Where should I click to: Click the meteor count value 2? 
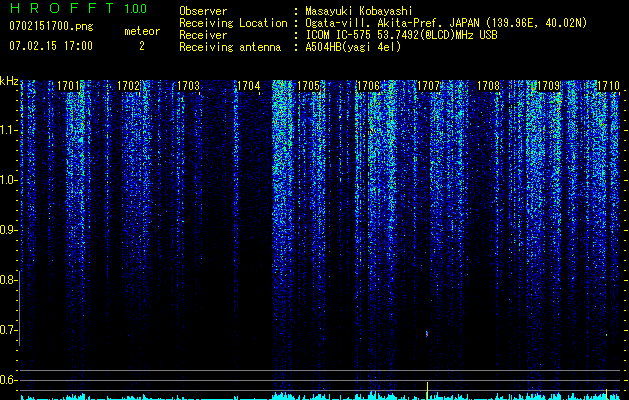tap(142, 46)
